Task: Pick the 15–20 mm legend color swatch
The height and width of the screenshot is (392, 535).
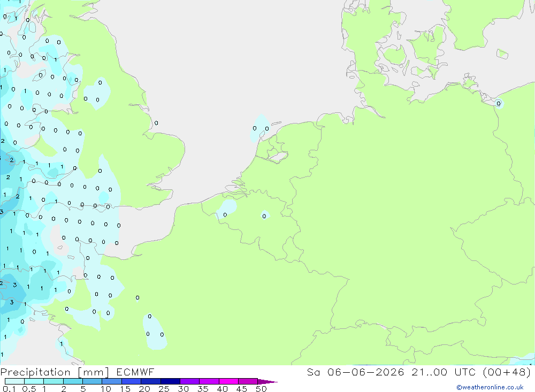Action: (x=132, y=381)
